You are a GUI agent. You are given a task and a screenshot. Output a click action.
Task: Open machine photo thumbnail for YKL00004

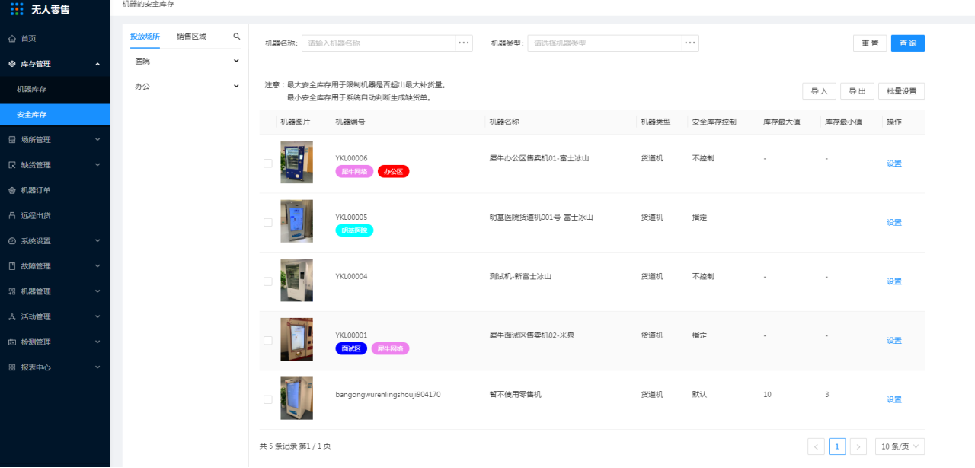click(x=296, y=280)
